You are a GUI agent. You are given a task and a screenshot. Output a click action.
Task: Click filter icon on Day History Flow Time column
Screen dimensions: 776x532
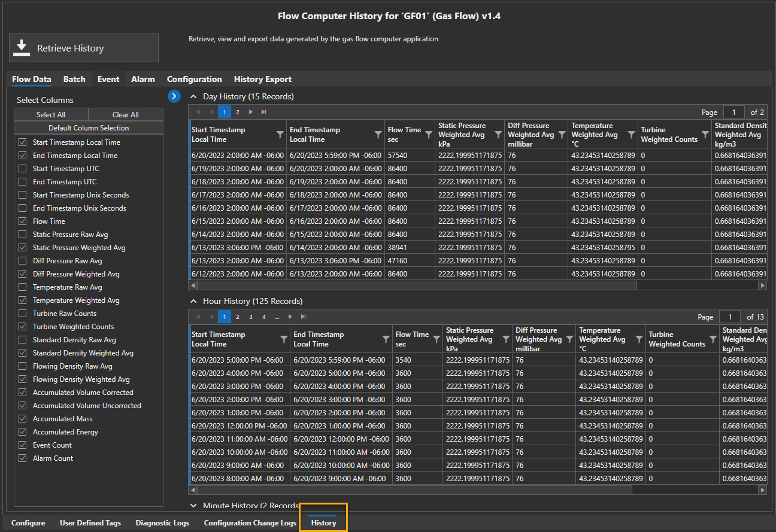[428, 135]
